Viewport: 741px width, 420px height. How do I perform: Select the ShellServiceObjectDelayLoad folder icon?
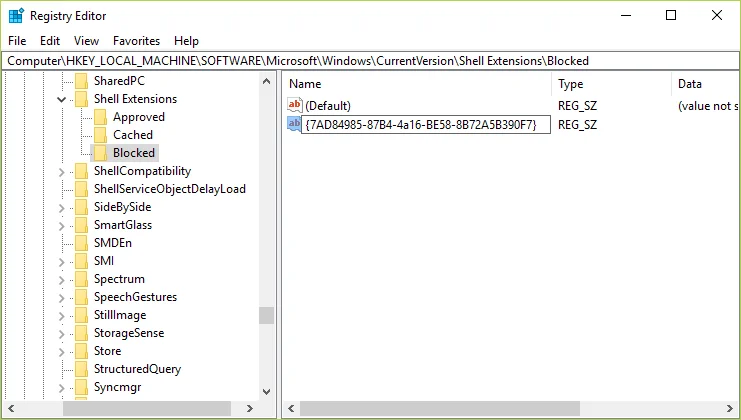tap(81, 189)
